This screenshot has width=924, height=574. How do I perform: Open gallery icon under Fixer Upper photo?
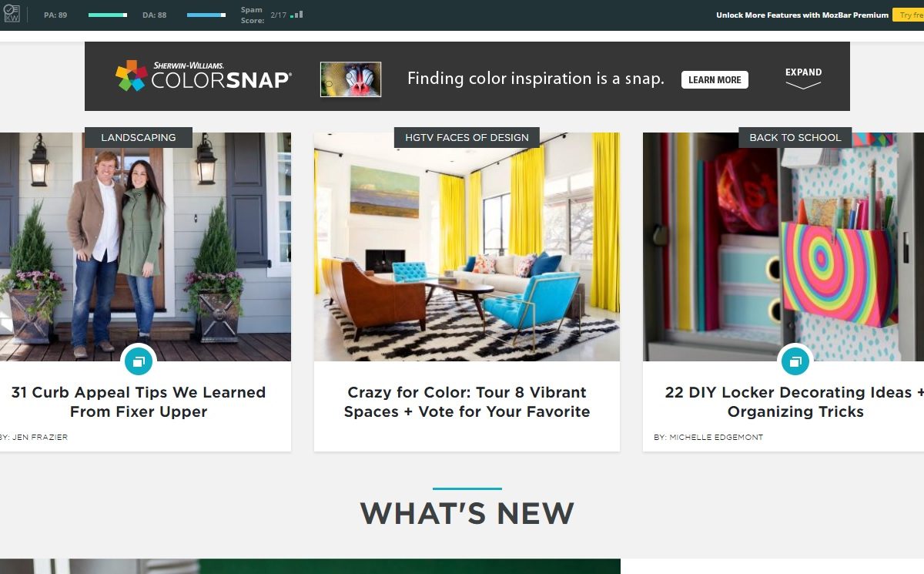pos(139,361)
